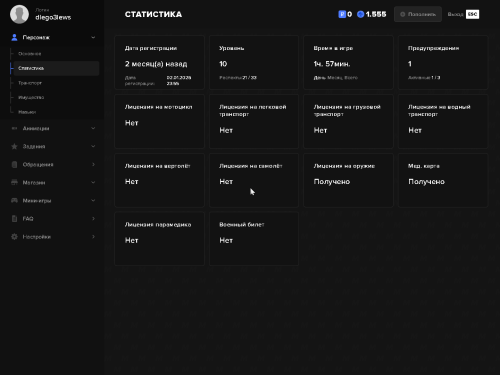
Task: Open Обращения via its arrow
Action: pyautogui.click(x=93, y=164)
